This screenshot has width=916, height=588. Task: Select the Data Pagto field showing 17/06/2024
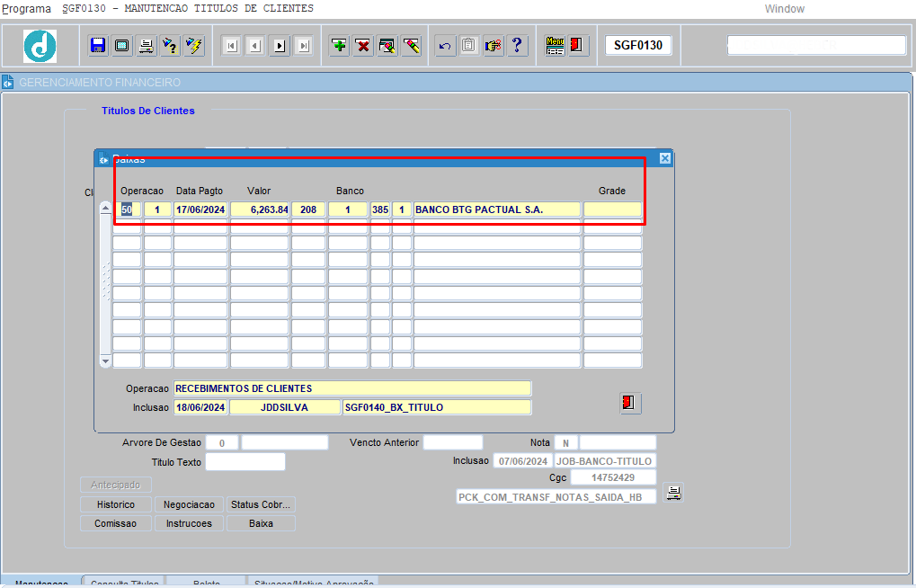tap(200, 209)
